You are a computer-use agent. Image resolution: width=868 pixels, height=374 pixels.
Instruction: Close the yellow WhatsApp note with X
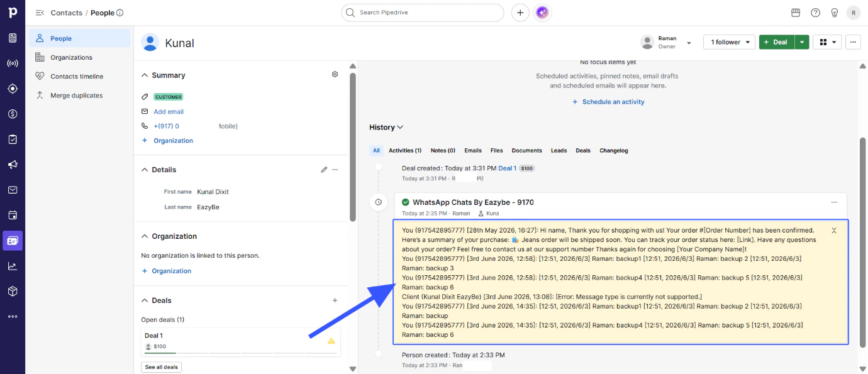[834, 231]
